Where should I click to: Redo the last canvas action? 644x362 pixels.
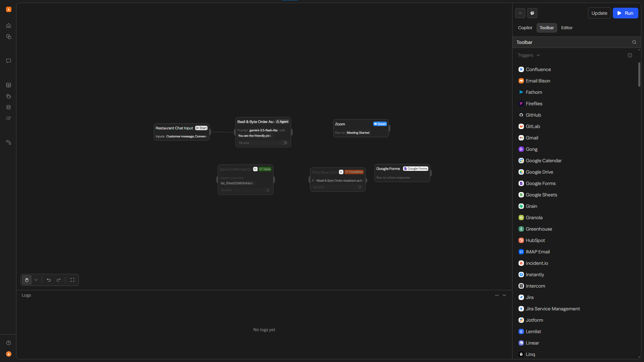pos(59,280)
